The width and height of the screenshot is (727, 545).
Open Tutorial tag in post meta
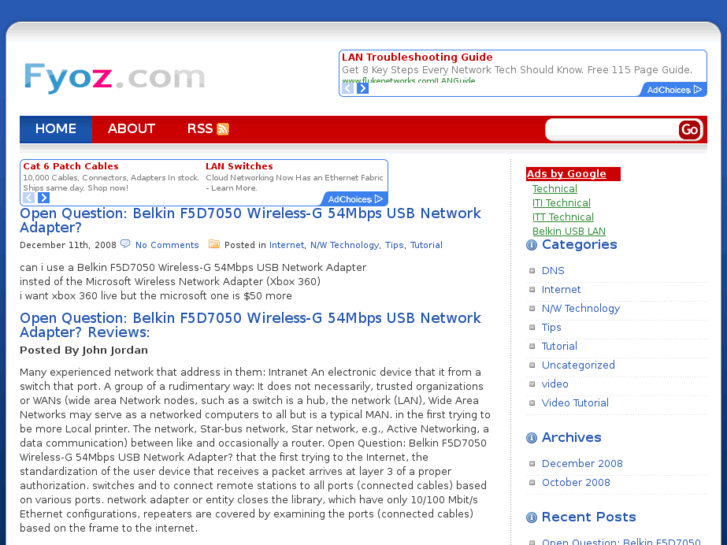[x=426, y=245]
